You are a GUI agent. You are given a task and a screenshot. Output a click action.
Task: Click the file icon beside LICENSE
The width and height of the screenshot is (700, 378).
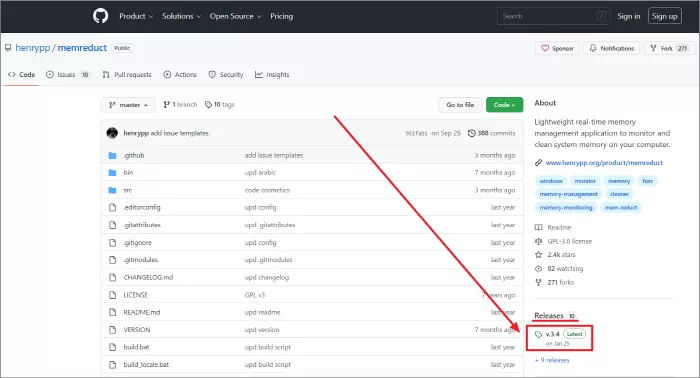tap(112, 295)
